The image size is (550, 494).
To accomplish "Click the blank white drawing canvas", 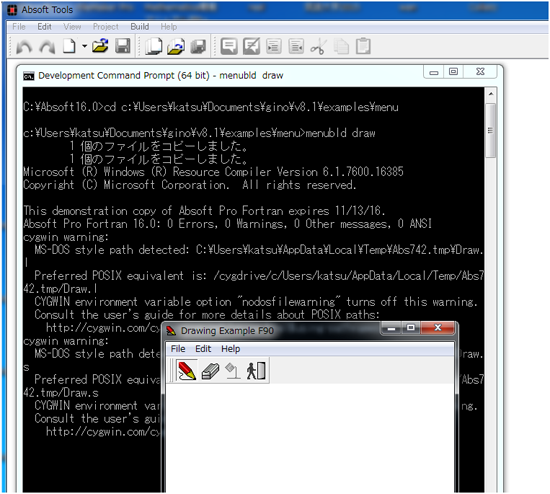I will (x=310, y=438).
